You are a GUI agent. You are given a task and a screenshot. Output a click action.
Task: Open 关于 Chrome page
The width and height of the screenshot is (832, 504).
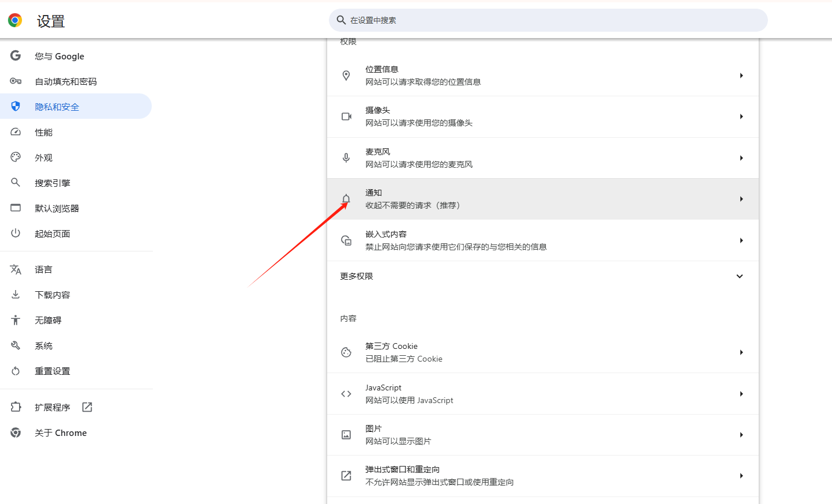(x=76, y=432)
